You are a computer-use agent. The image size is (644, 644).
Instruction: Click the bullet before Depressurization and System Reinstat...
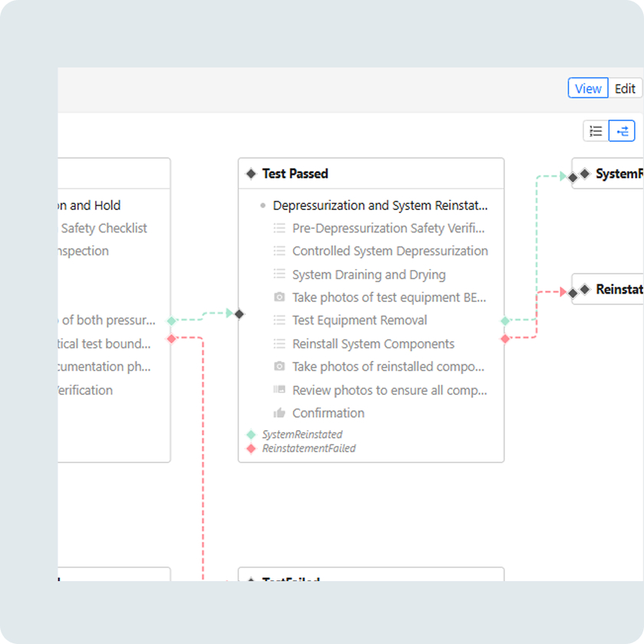tap(263, 205)
